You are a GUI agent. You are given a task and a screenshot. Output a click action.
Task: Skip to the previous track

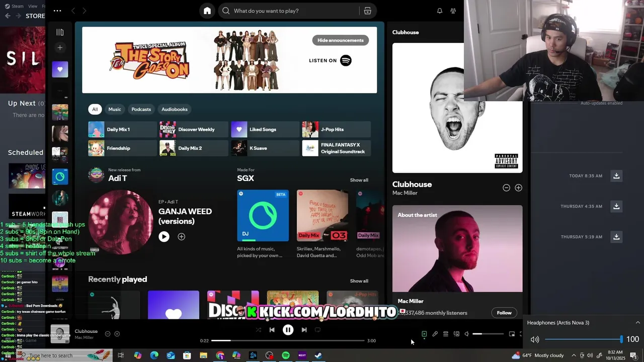point(272,330)
